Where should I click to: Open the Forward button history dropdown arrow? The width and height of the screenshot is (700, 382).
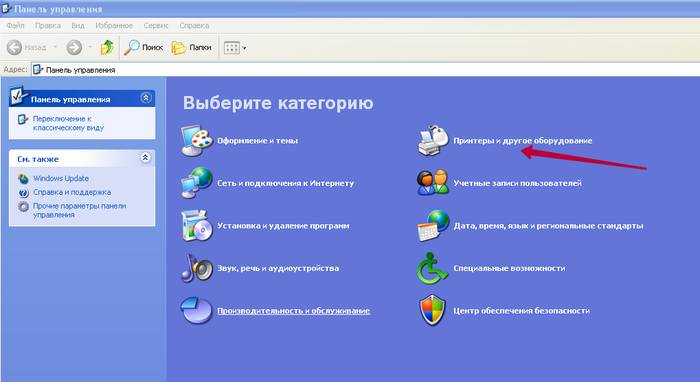(x=90, y=47)
